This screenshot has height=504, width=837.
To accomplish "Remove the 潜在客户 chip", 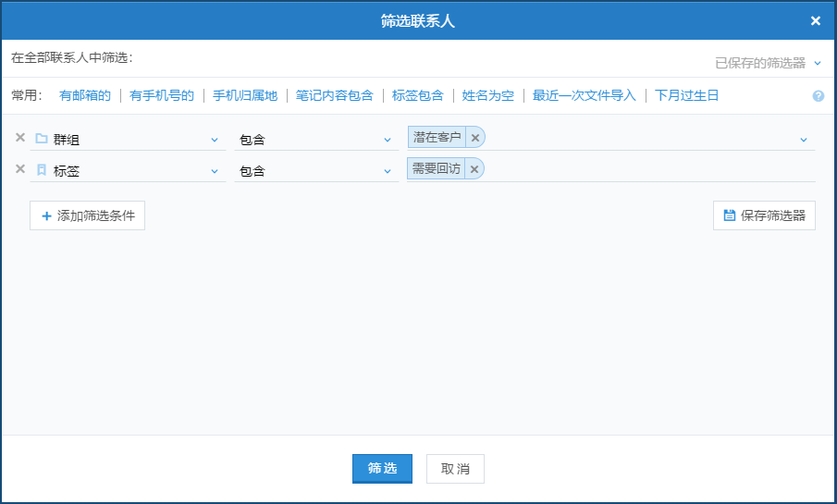I will 475,138.
